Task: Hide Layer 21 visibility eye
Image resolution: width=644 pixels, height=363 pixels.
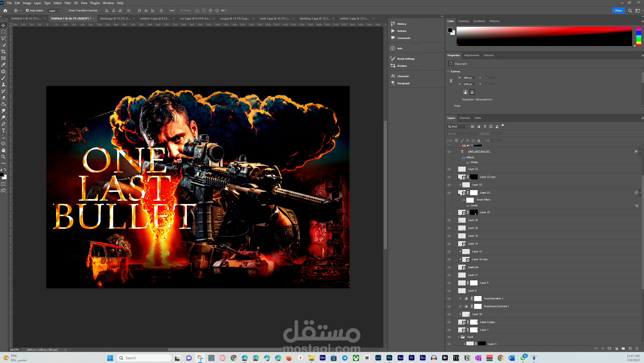Action: (449, 169)
